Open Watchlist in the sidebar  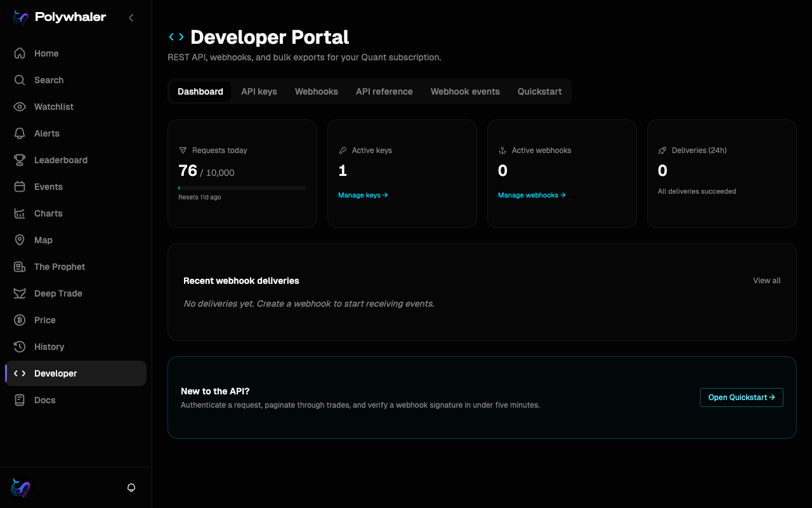click(75, 107)
